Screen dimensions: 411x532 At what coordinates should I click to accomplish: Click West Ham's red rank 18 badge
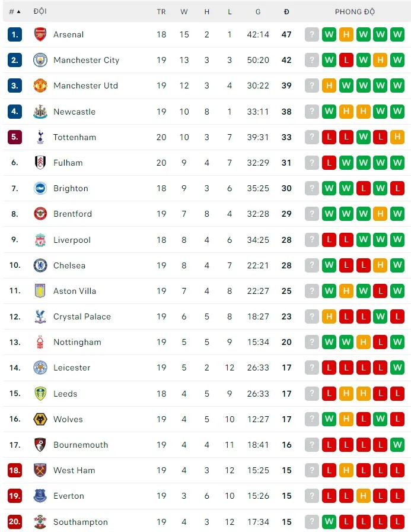[x=15, y=470]
